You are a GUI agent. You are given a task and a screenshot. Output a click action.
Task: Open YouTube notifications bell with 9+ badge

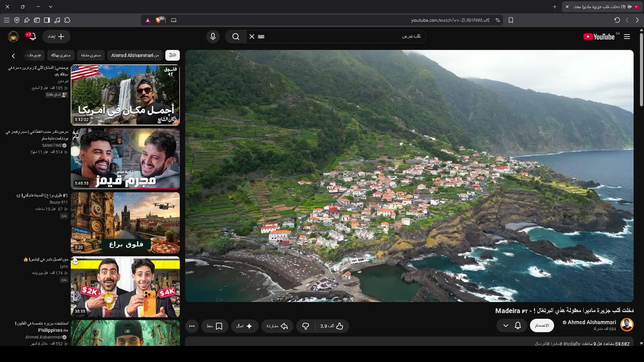pos(33,36)
